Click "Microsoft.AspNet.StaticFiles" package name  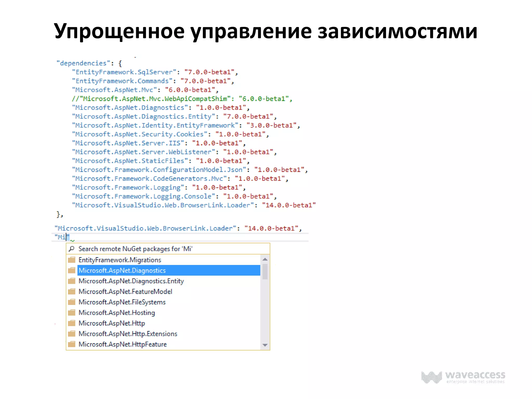130,161
